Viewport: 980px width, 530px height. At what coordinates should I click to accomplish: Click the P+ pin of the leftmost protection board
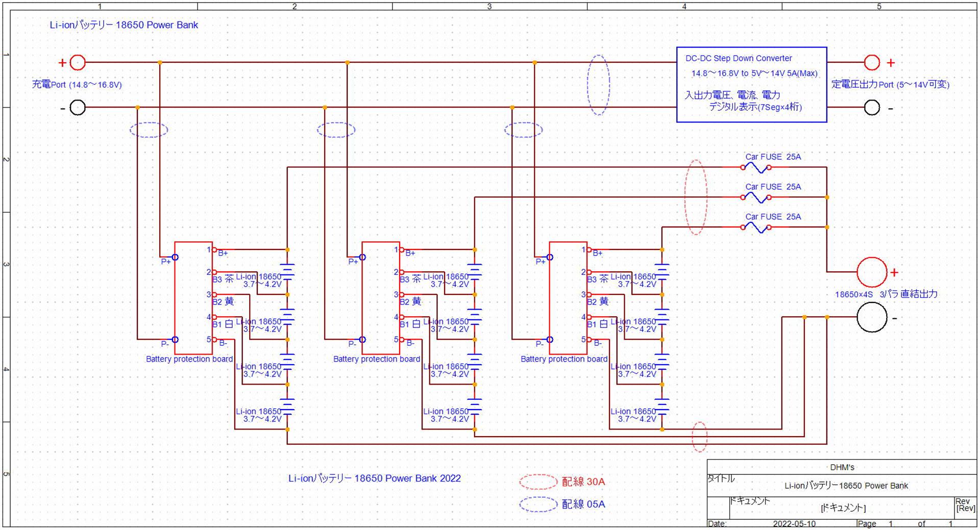click(175, 257)
